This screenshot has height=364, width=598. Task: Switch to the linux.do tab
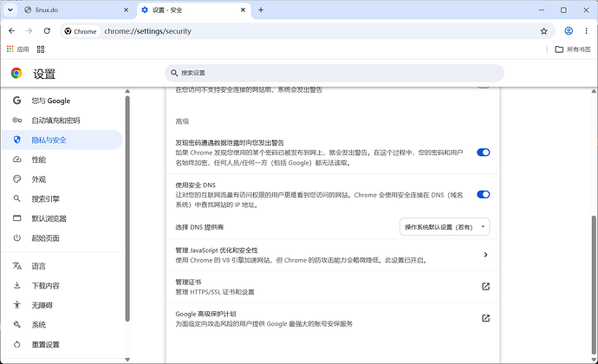tap(76, 10)
